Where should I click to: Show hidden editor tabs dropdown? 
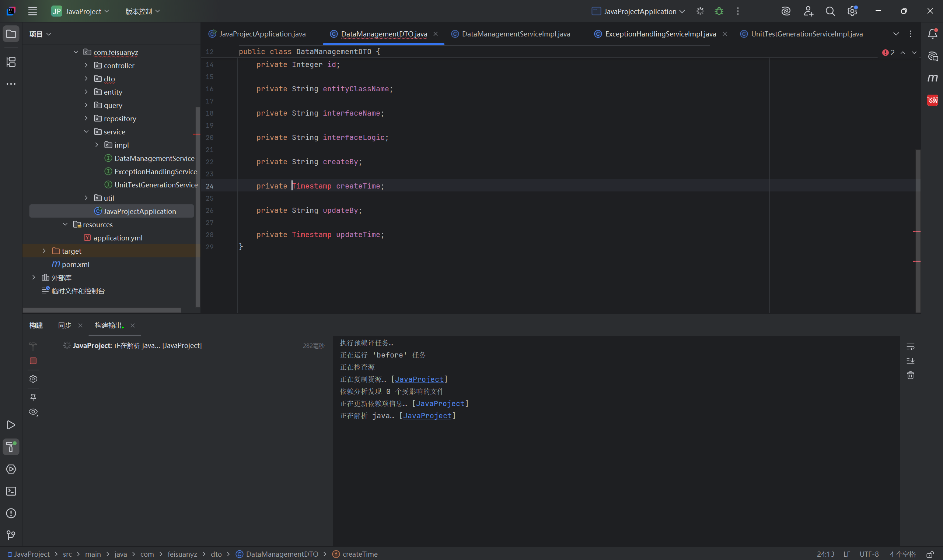pyautogui.click(x=896, y=34)
